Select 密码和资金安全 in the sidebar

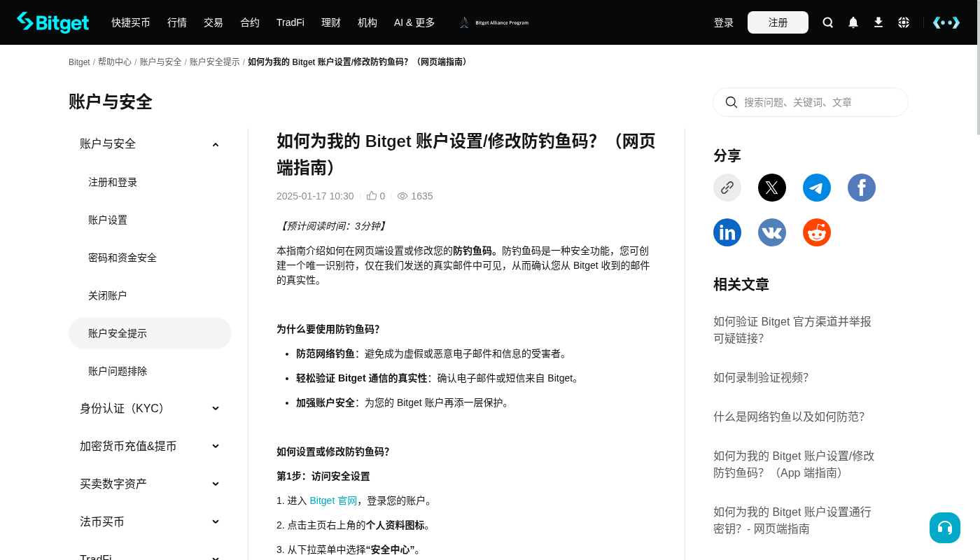[x=122, y=258]
